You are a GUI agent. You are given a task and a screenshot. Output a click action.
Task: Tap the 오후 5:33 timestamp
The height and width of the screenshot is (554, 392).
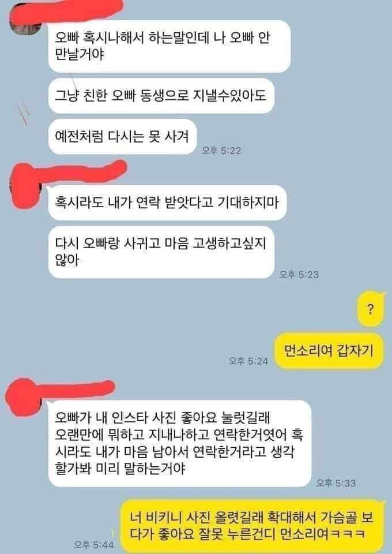pyautogui.click(x=336, y=483)
